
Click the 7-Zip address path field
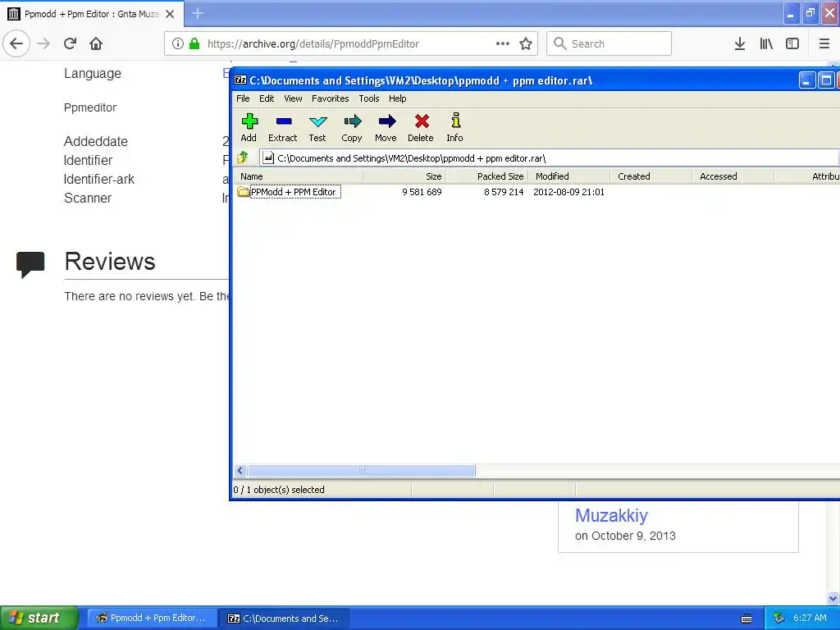point(549,158)
